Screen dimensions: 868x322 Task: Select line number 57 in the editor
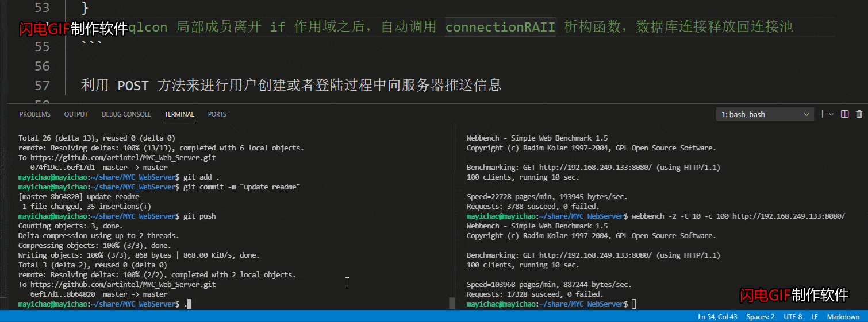43,86
